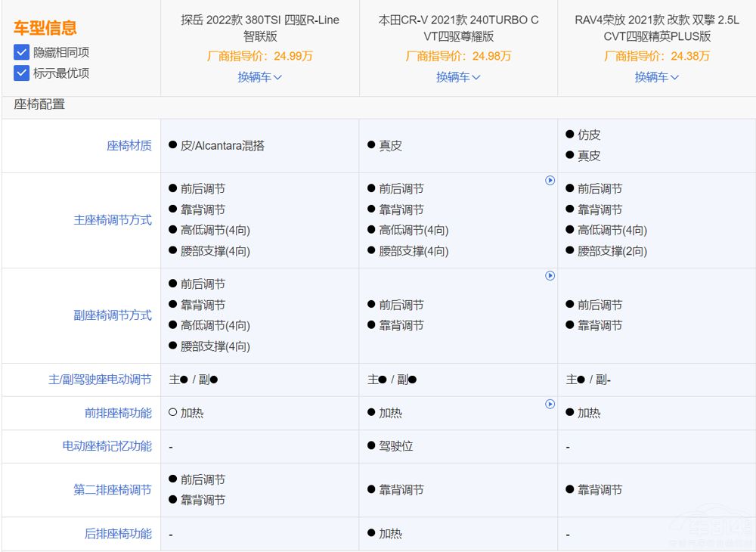This screenshot has height=552, width=756.
Task: Open the RAV4荣放 2021款 model title
Action: [x=656, y=28]
